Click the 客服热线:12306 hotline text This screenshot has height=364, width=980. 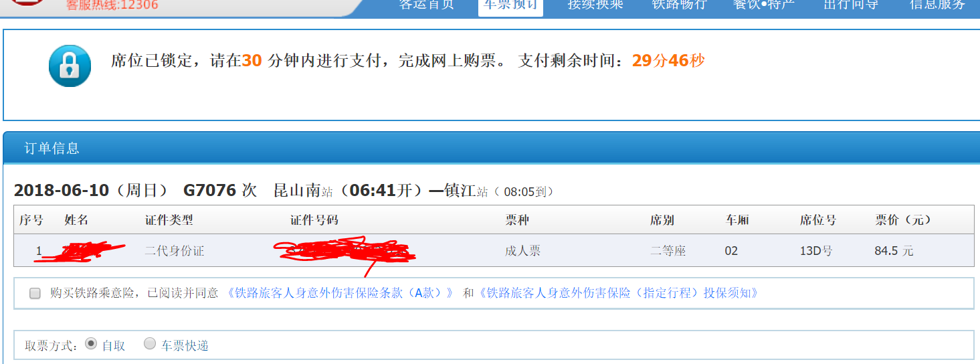point(112,5)
